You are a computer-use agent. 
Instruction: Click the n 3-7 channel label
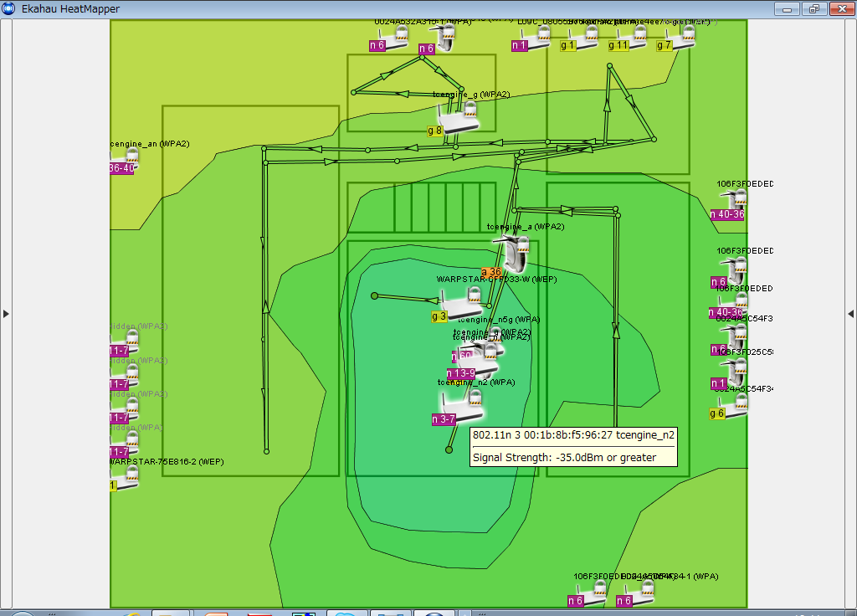pyautogui.click(x=444, y=419)
